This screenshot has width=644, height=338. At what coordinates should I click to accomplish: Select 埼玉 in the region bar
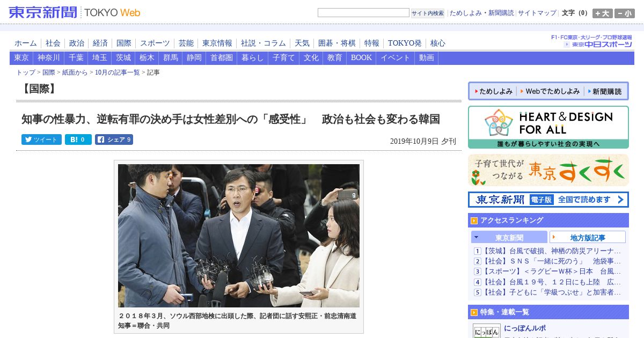coord(100,58)
